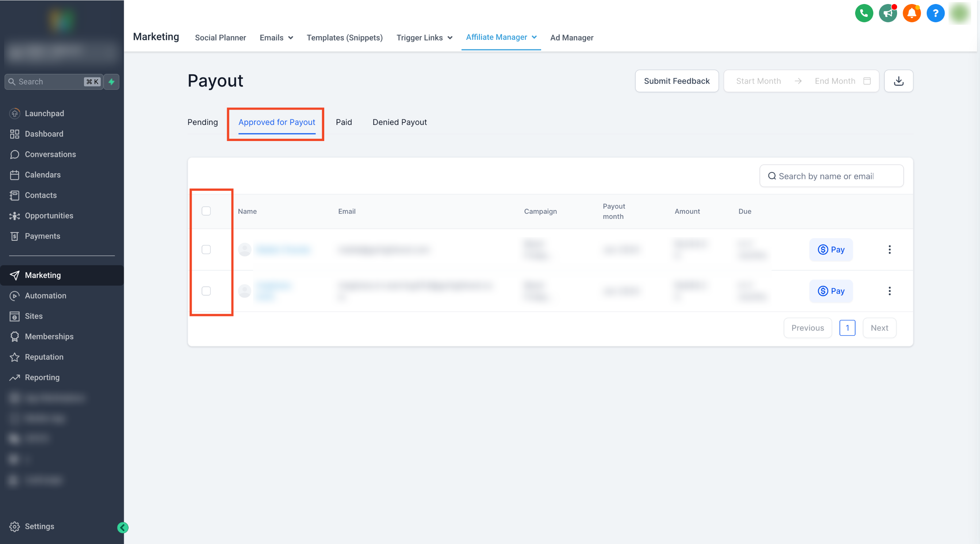
Task: Click the Submit Feedback button
Action: click(677, 81)
